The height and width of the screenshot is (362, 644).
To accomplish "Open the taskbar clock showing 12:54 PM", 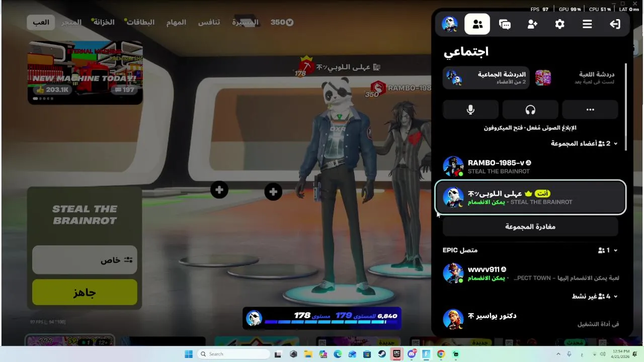I will pos(620,354).
